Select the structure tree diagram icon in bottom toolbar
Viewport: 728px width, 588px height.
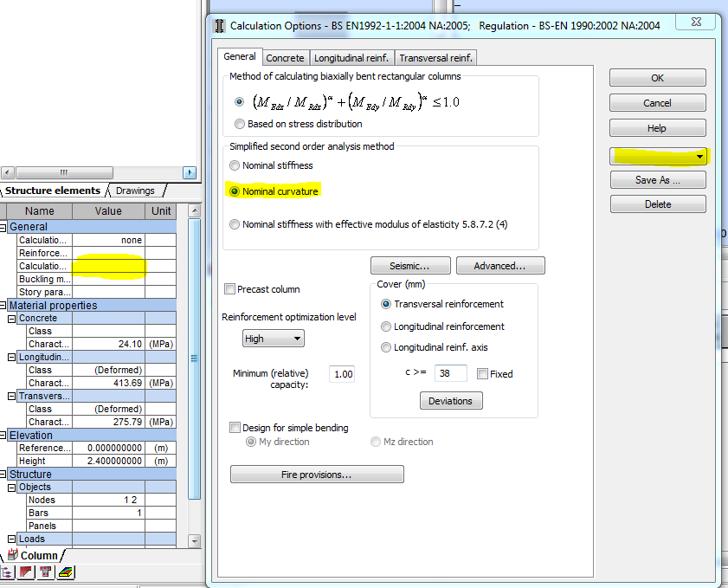coord(5,572)
